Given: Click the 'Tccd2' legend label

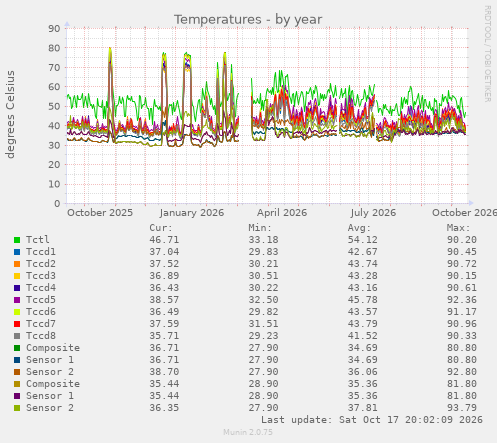Looking at the screenshot, I should point(41,264).
